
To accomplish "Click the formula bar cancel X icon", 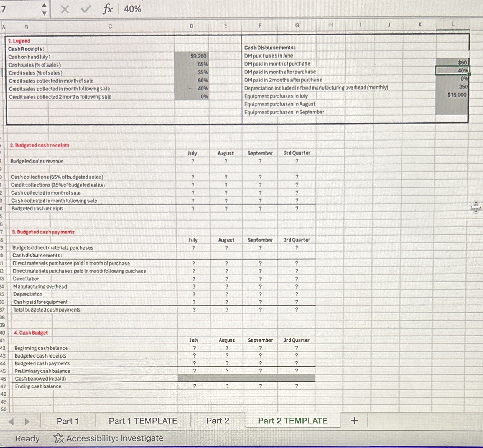I will coord(65,9).
